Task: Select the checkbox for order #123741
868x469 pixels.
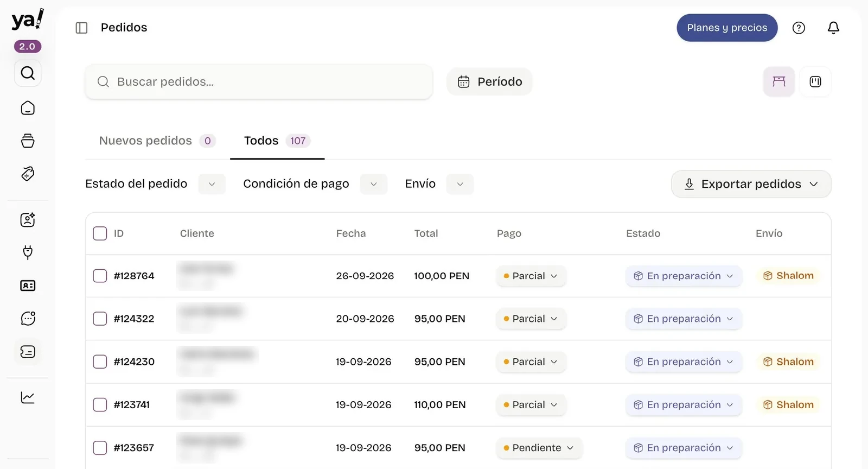Action: [x=100, y=404]
